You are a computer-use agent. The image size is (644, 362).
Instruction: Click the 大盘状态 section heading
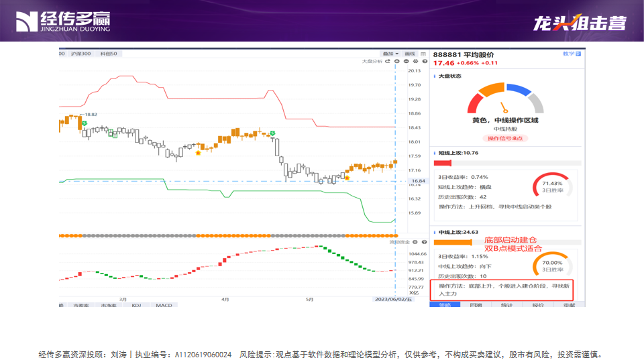point(449,76)
